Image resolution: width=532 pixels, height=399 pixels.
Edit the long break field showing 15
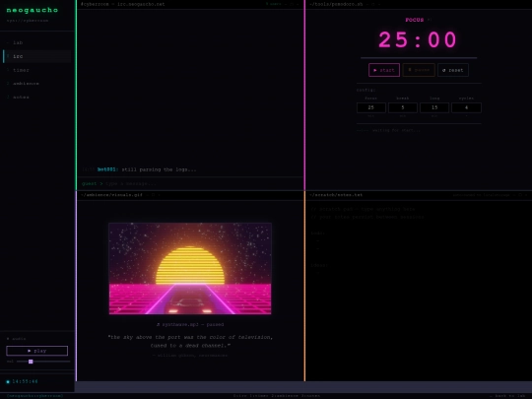point(434,107)
